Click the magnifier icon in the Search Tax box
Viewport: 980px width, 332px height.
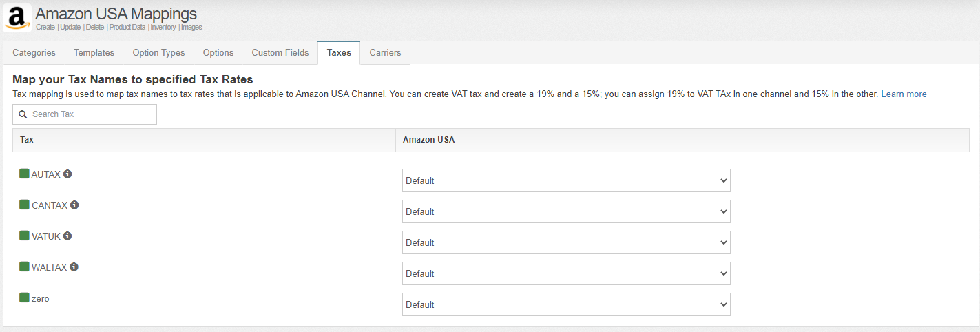click(23, 114)
